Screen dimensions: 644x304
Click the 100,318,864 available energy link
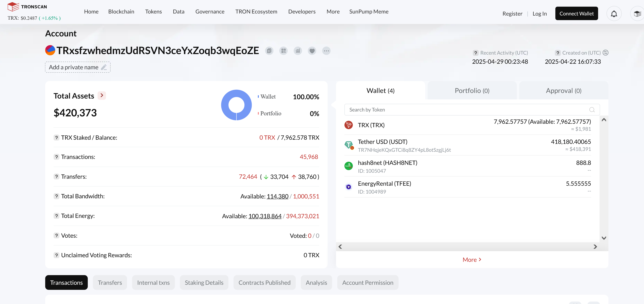point(265,216)
